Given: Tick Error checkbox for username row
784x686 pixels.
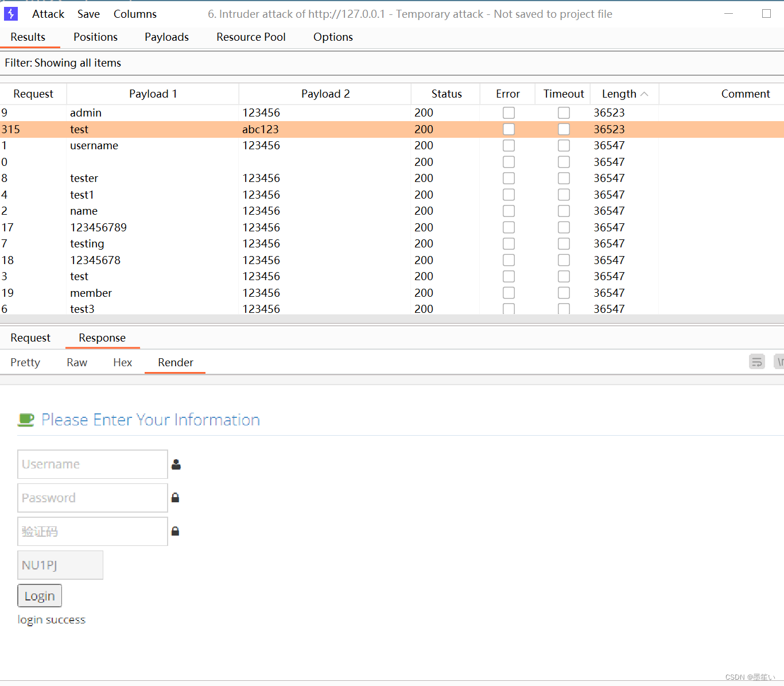Looking at the screenshot, I should coord(509,146).
